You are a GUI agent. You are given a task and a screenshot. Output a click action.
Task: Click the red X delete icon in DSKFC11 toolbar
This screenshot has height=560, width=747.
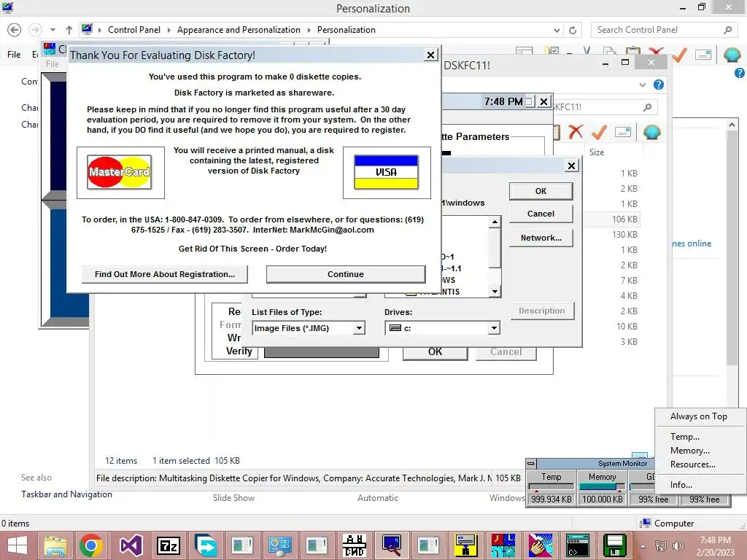(x=576, y=131)
